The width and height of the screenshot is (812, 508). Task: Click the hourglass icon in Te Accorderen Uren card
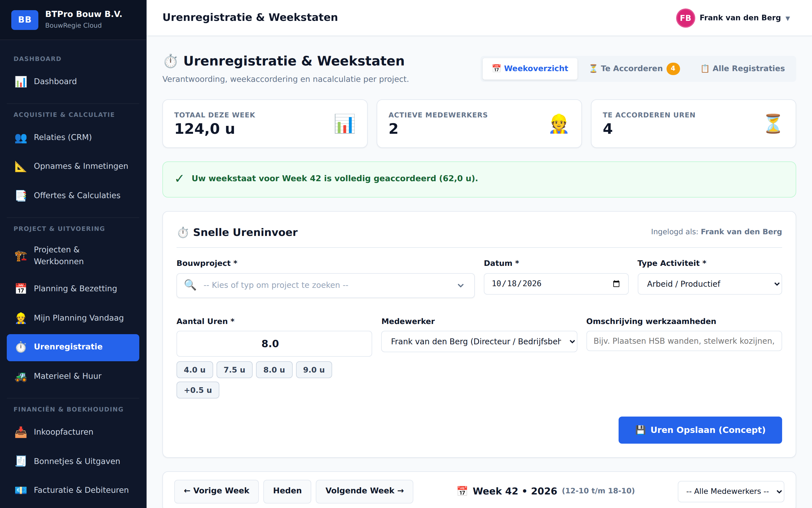point(773,124)
